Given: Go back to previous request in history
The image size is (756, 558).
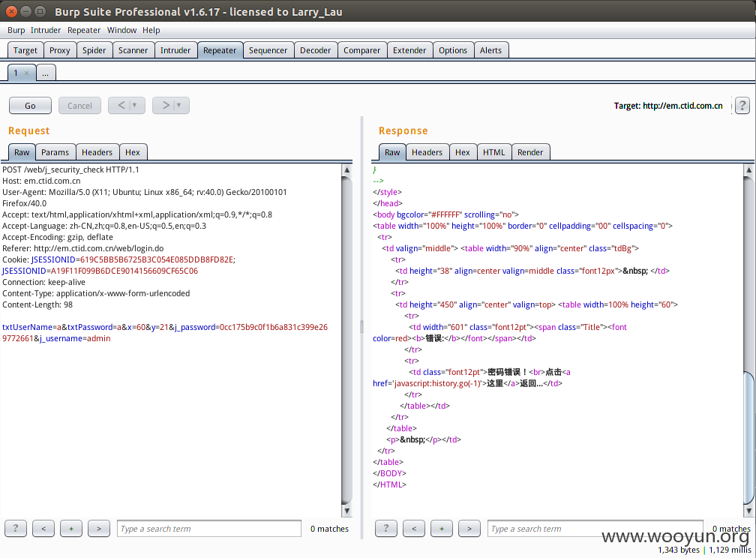Looking at the screenshot, I should click(x=121, y=105).
